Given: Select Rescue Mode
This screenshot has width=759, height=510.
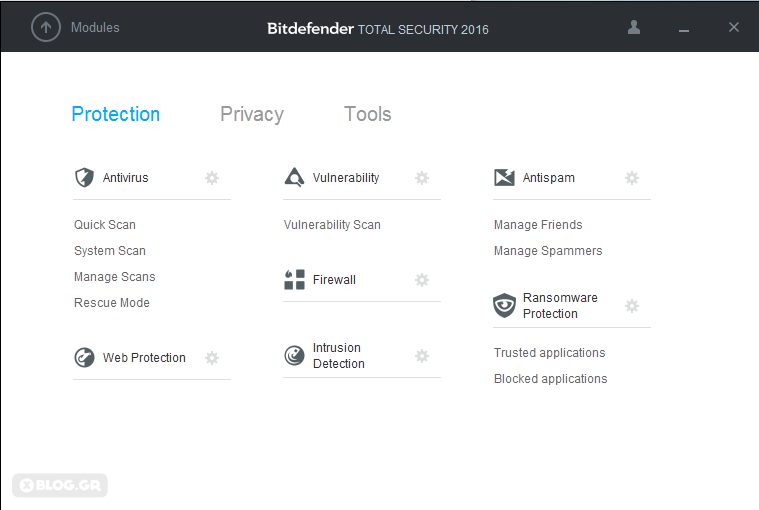Looking at the screenshot, I should 112,302.
